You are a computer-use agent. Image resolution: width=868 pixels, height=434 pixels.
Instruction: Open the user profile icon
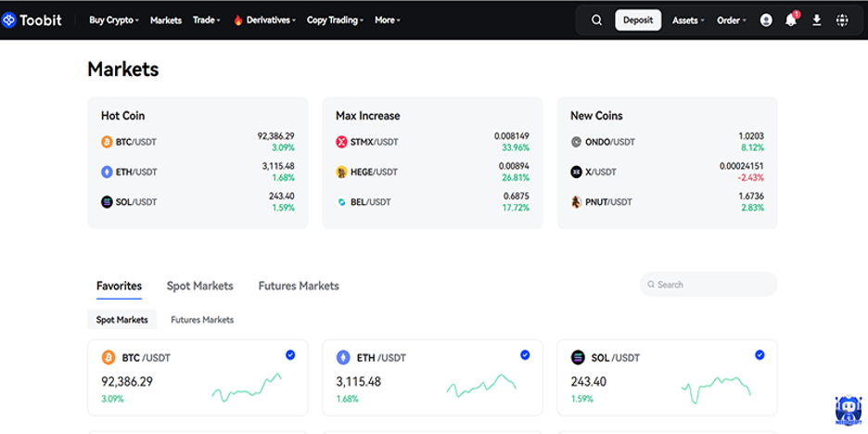(766, 20)
